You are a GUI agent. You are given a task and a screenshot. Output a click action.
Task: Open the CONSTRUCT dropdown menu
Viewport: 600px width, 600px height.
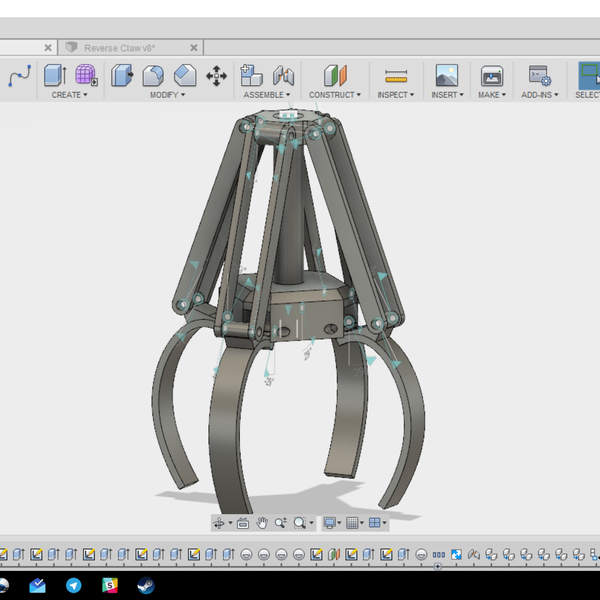335,95
